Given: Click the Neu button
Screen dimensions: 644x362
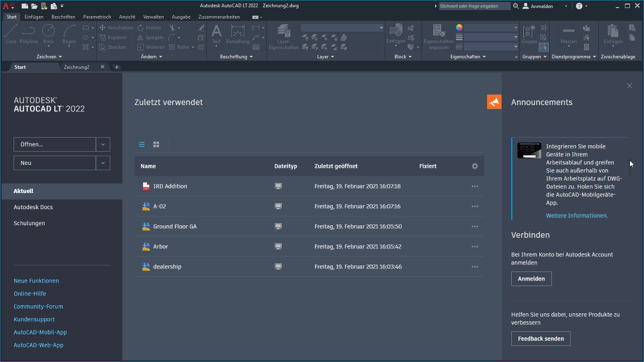Looking at the screenshot, I should [55, 163].
